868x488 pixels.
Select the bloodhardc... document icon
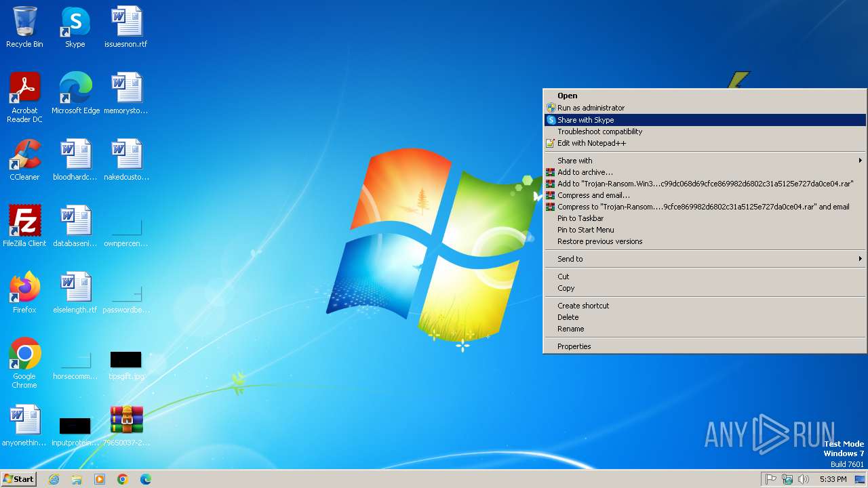pyautogui.click(x=75, y=160)
